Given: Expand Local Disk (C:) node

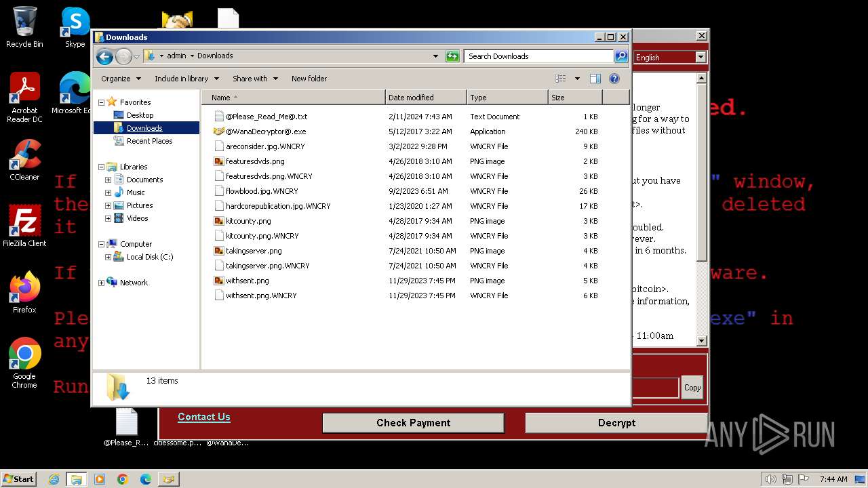Looking at the screenshot, I should [x=108, y=257].
